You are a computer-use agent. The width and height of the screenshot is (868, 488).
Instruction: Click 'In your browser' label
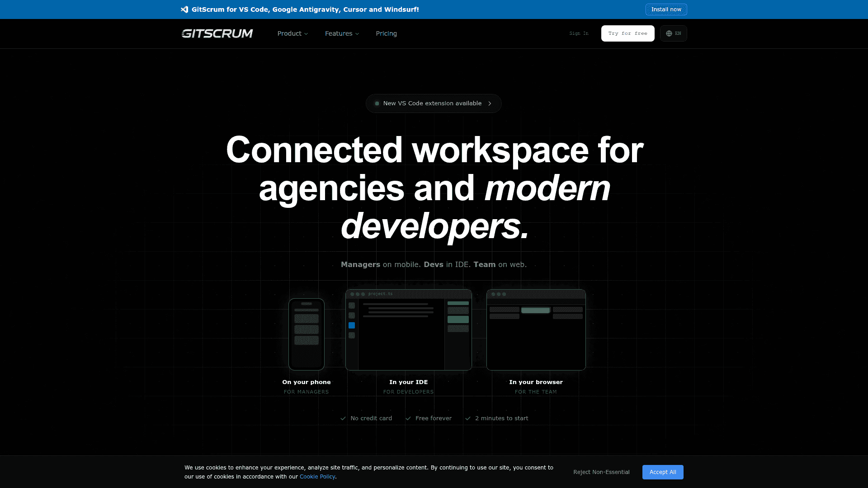[536, 382]
